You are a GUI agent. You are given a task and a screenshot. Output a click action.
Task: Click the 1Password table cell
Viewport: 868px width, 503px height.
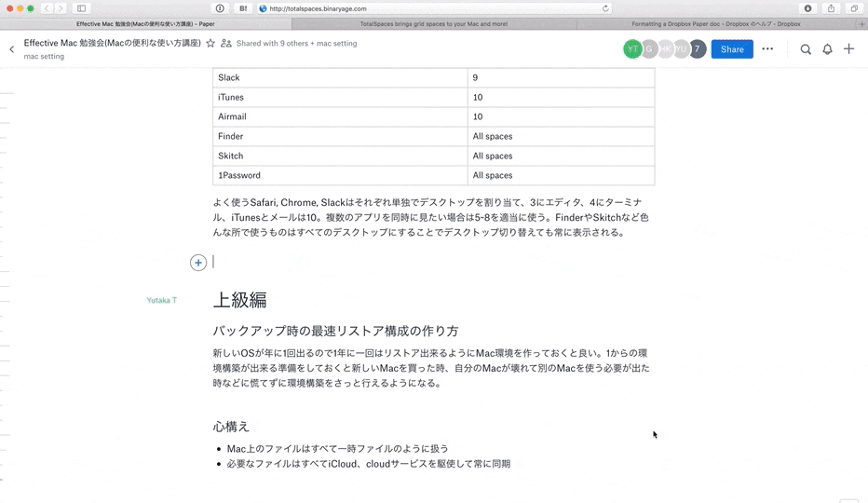(341, 176)
